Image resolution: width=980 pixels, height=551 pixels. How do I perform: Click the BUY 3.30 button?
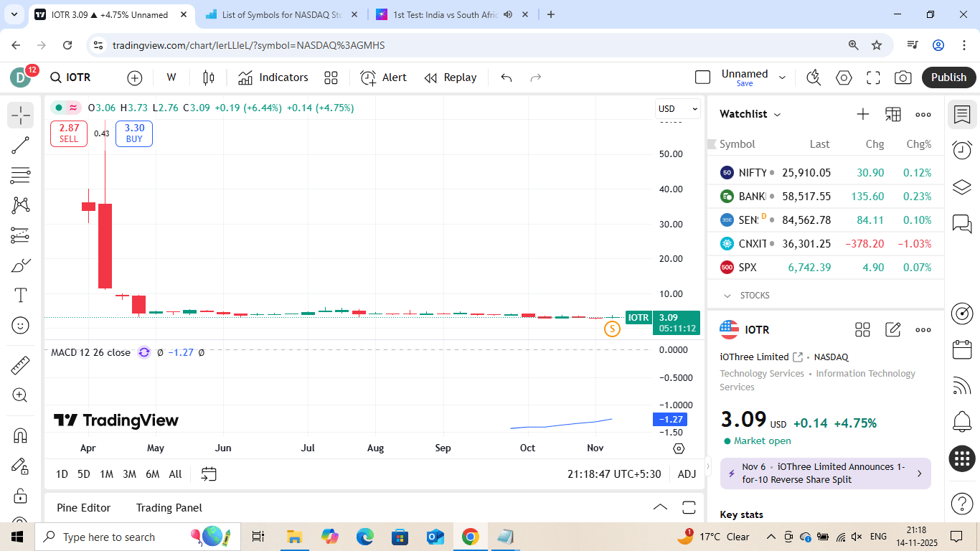click(x=134, y=133)
